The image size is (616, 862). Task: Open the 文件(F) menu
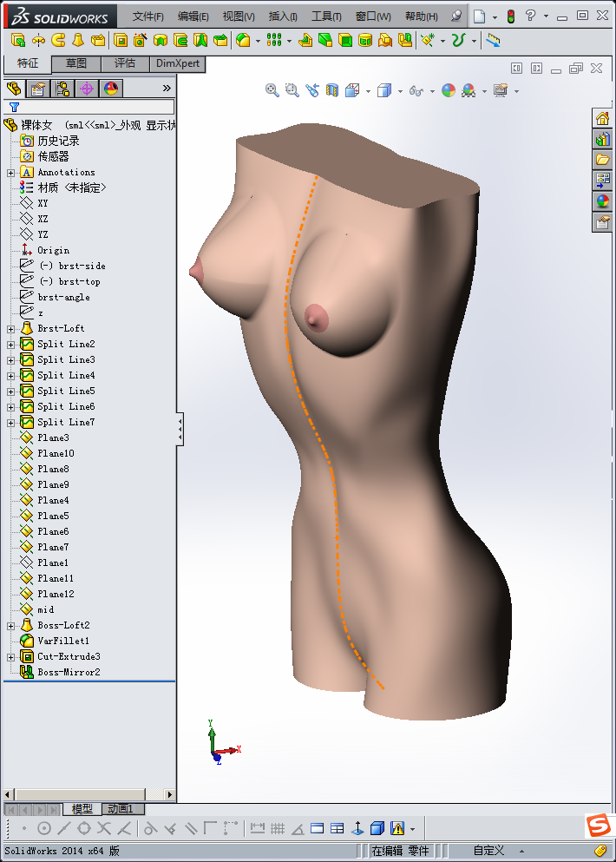147,16
